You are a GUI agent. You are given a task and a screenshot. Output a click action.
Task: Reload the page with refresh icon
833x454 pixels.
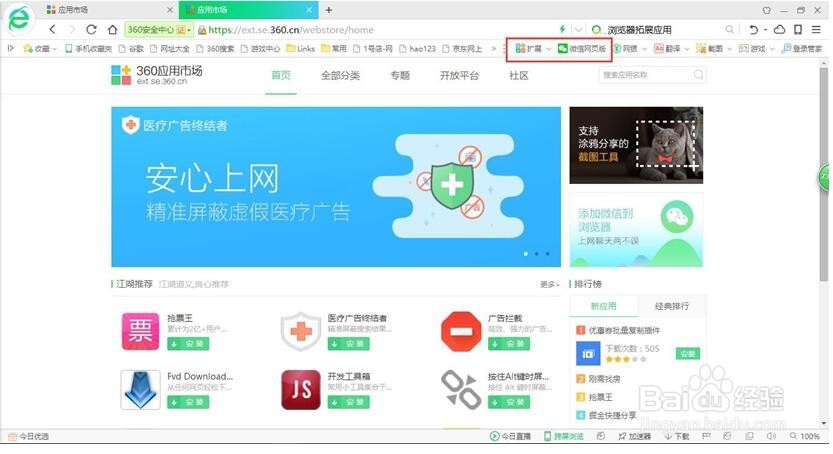[x=91, y=30]
